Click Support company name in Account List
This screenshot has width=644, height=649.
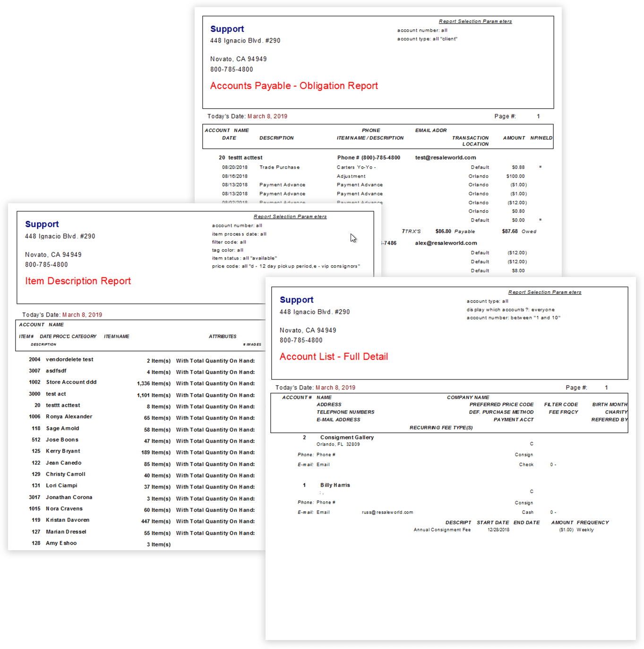(x=297, y=300)
